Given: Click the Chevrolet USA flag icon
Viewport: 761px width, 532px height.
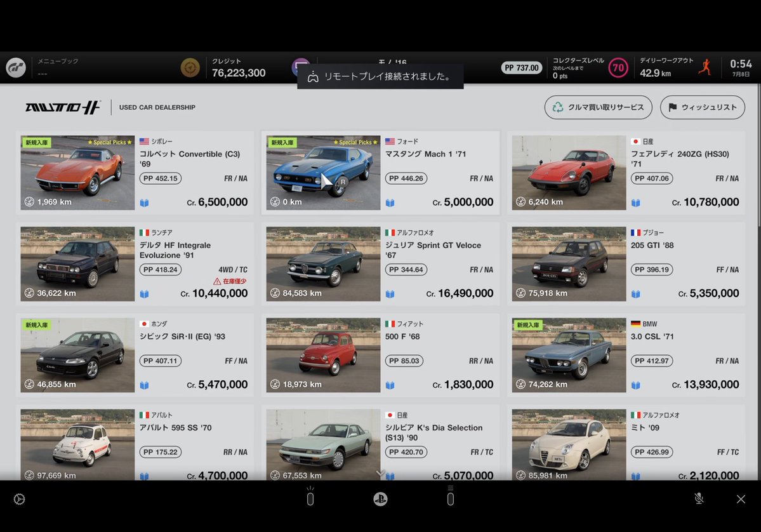Looking at the screenshot, I should pos(144,141).
